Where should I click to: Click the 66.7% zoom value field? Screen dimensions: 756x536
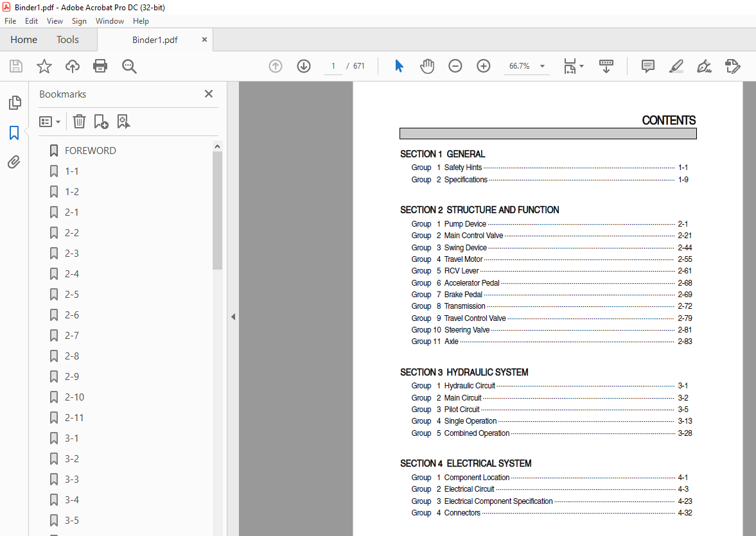coord(519,66)
